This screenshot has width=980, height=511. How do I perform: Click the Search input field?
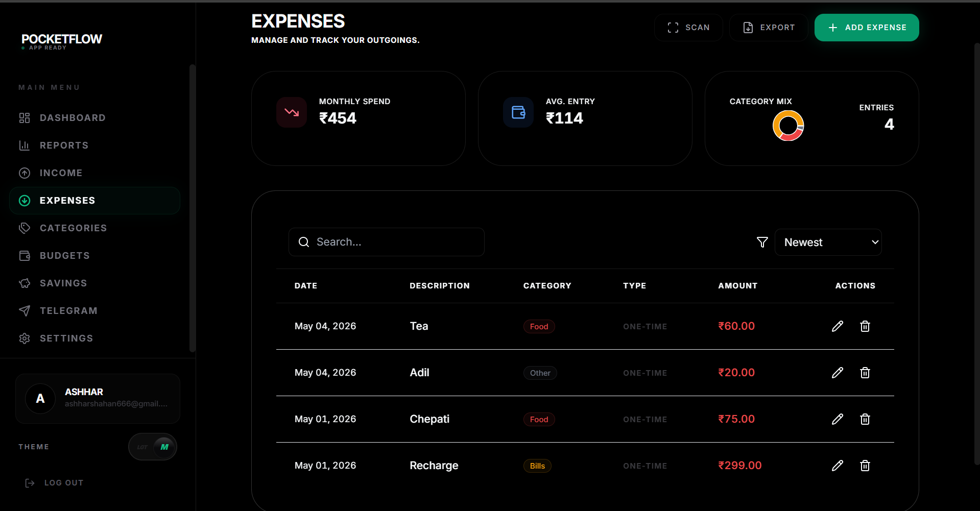(x=387, y=242)
